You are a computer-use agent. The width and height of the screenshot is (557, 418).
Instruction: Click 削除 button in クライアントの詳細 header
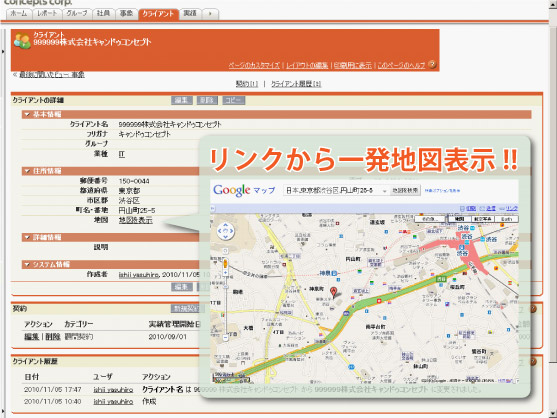point(207,100)
